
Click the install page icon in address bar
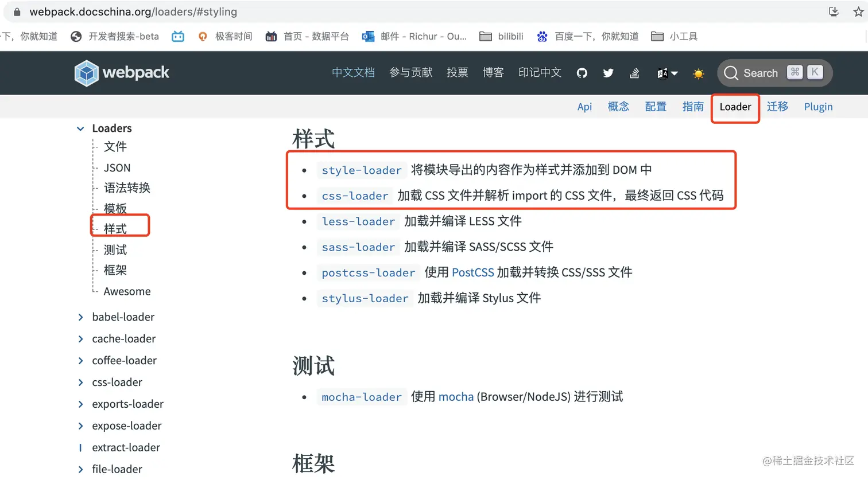834,11
